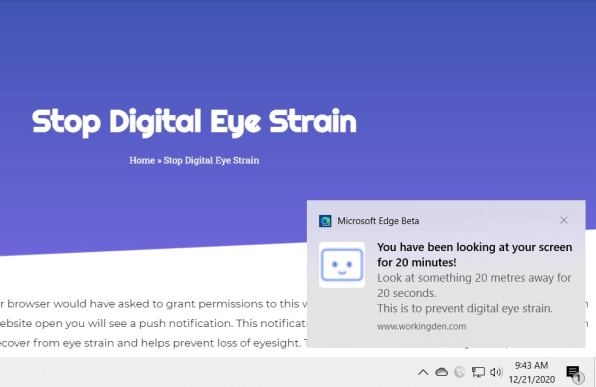Image resolution: width=596 pixels, height=387 pixels.
Task: Click the Stop Digital Eye Strain page heading
Action: pyautogui.click(x=194, y=122)
